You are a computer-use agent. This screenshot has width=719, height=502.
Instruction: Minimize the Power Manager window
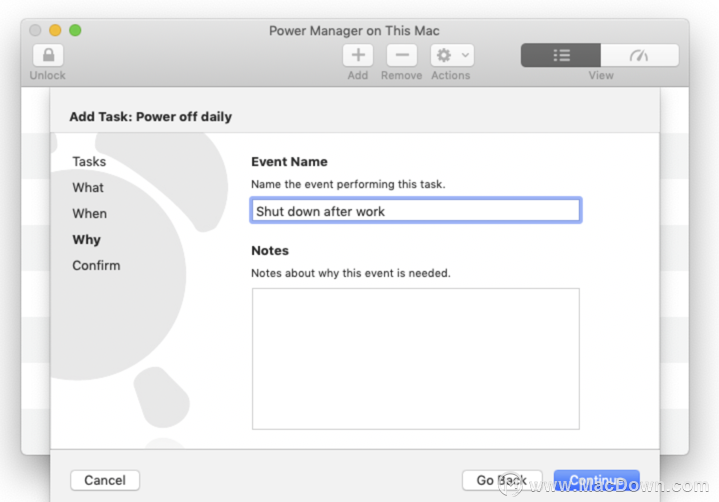pos(55,30)
